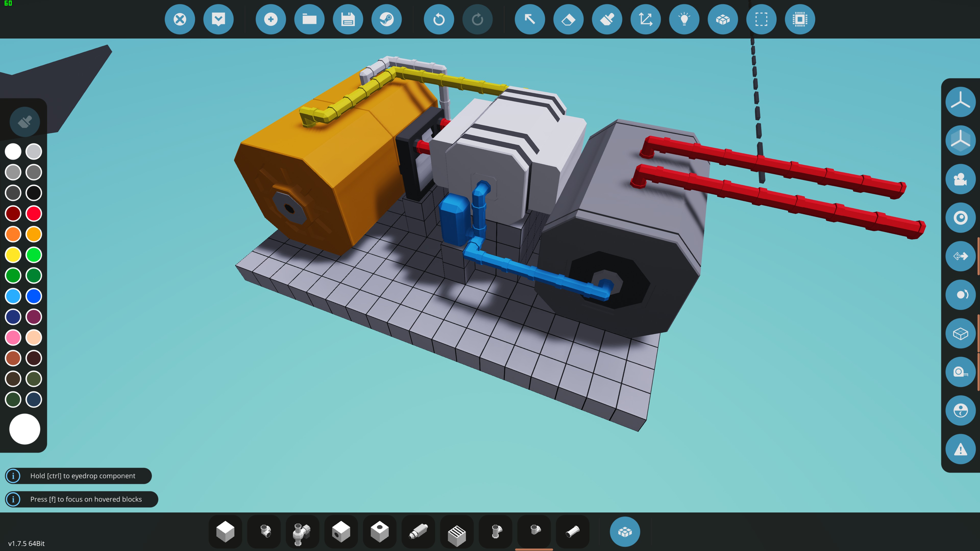This screenshot has height=551, width=980.
Task: Open the inventory cubes icon in the top toolbar
Action: pos(722,19)
